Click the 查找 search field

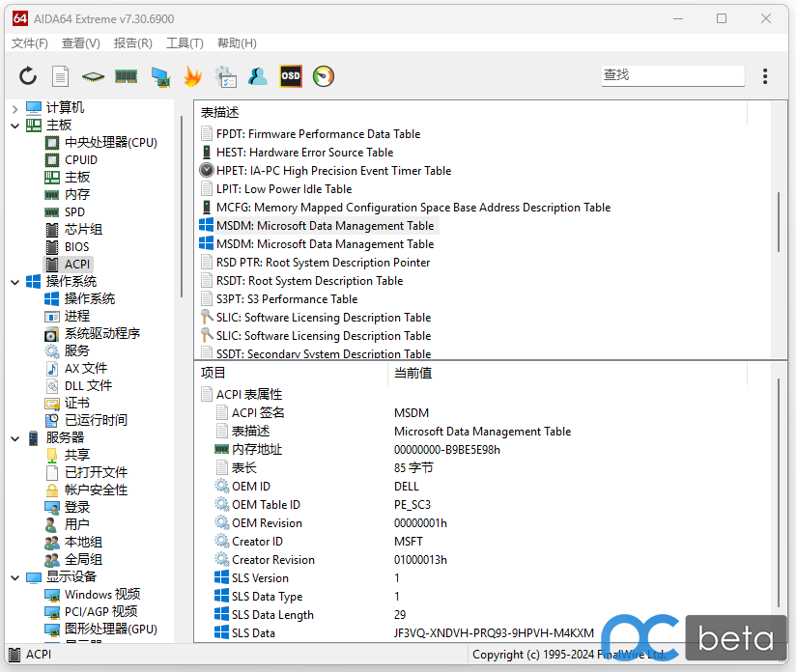(673, 75)
